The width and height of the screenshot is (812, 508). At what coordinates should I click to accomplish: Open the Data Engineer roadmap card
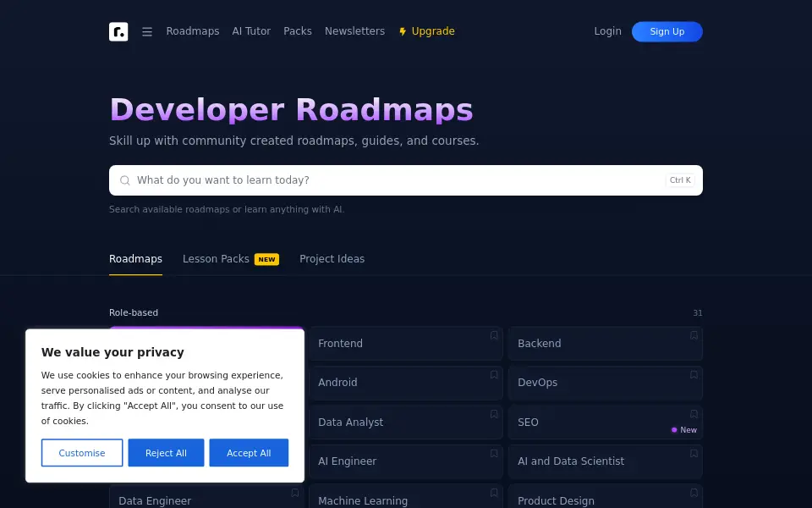point(206,498)
